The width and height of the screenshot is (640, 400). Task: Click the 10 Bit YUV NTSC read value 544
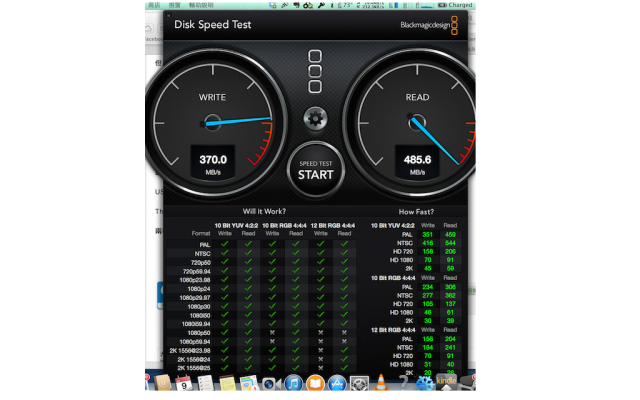[450, 243]
